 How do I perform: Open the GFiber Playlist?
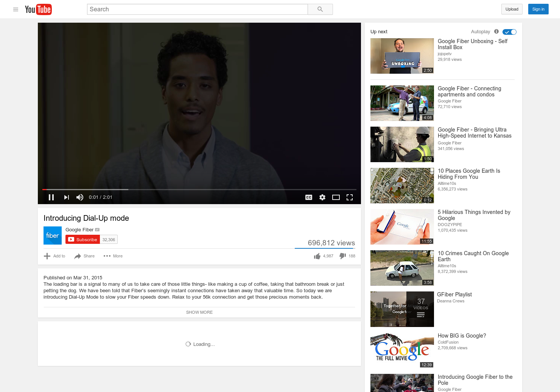pos(454,294)
